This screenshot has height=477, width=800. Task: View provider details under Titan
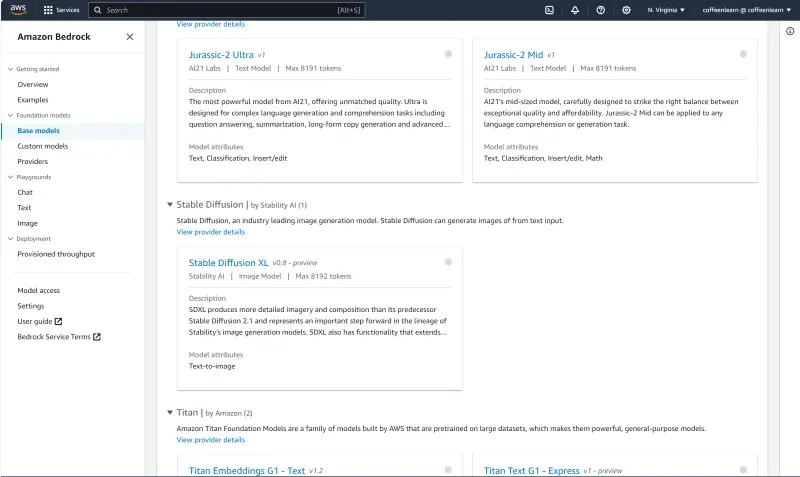click(x=211, y=440)
